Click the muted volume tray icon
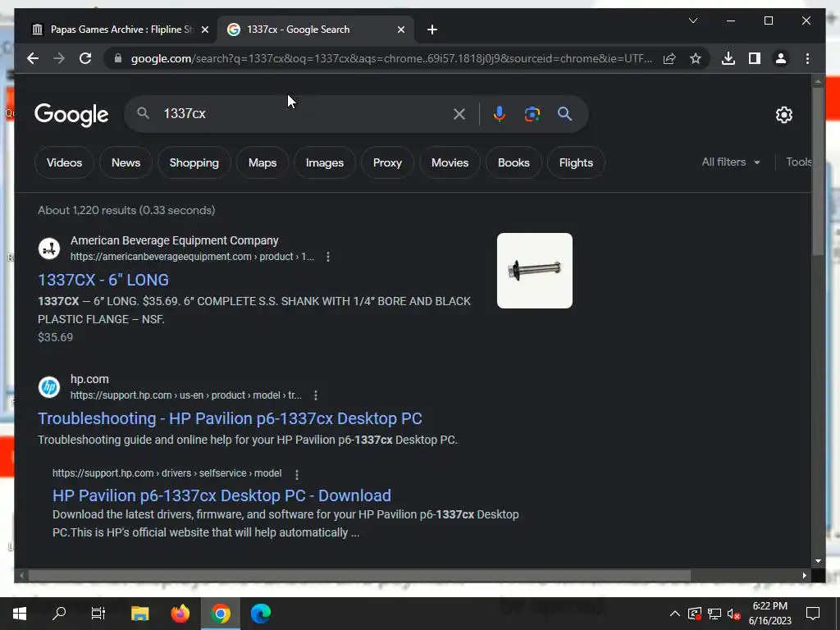The image size is (840, 630). click(x=734, y=614)
